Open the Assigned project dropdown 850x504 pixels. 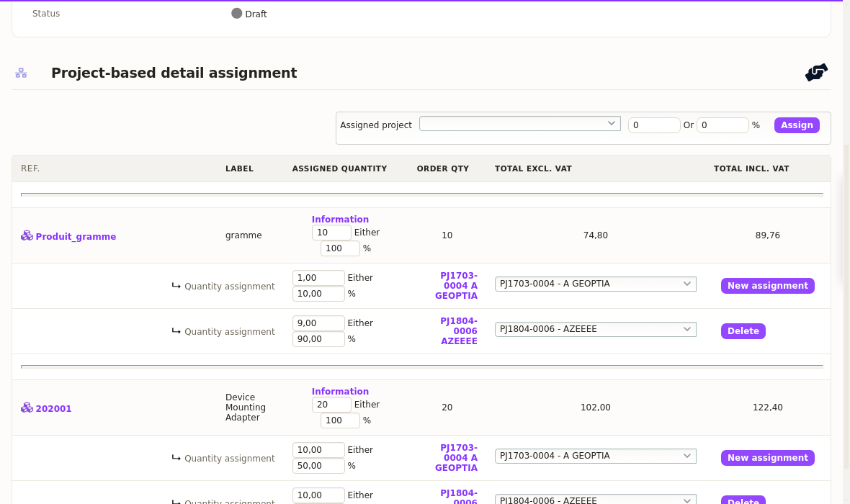tap(519, 124)
